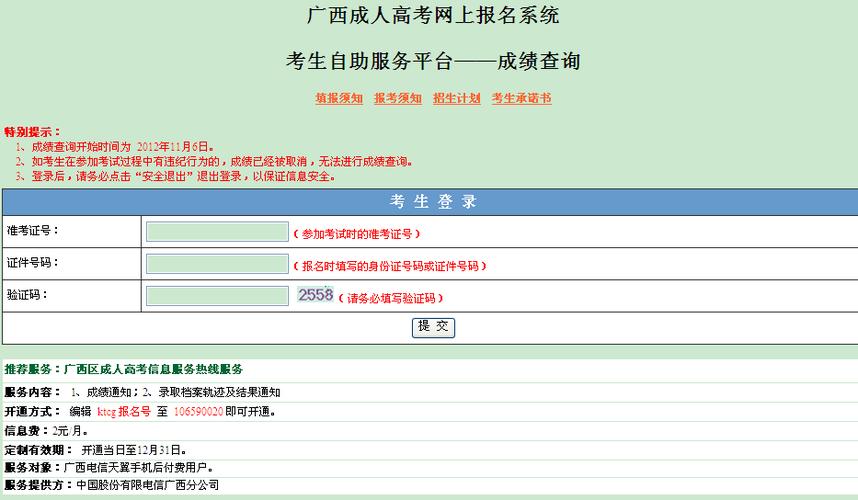The image size is (858, 500).
Task: Click subtitle 考生自助服务平台——成绩查询
Action: tap(433, 61)
